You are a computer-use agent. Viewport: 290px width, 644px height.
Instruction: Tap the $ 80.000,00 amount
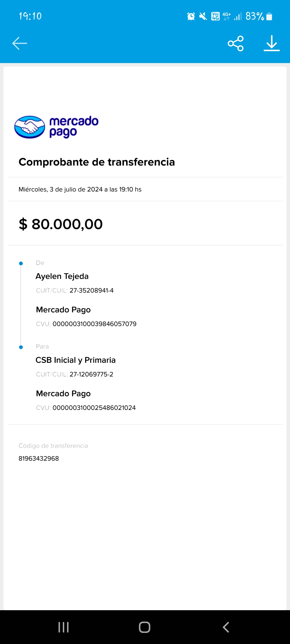(61, 224)
